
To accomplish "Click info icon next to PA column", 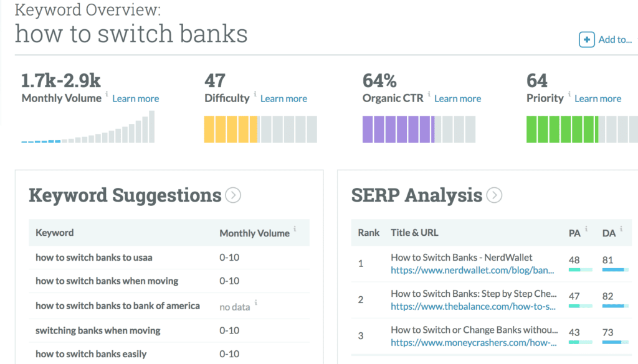I will click(x=586, y=229).
